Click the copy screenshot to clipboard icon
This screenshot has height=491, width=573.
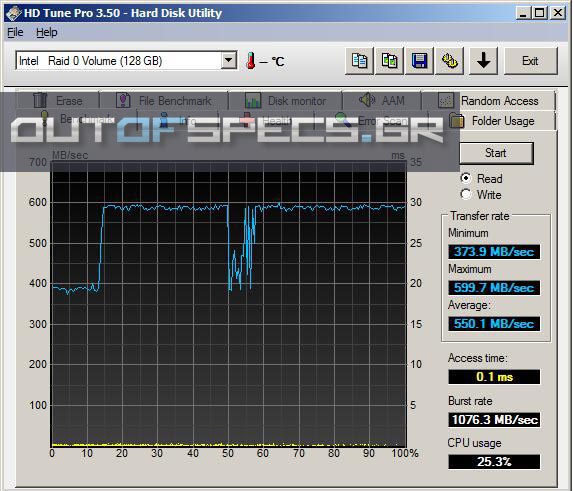tap(389, 61)
